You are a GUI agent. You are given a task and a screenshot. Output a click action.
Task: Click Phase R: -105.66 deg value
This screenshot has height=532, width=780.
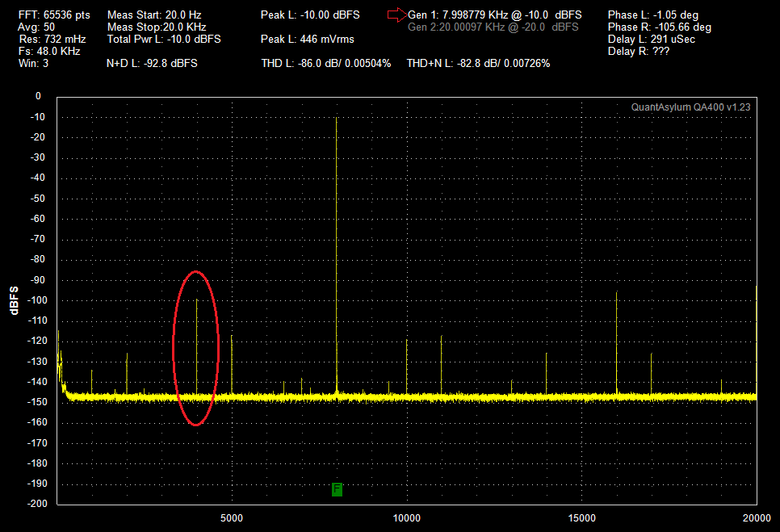[x=660, y=27]
